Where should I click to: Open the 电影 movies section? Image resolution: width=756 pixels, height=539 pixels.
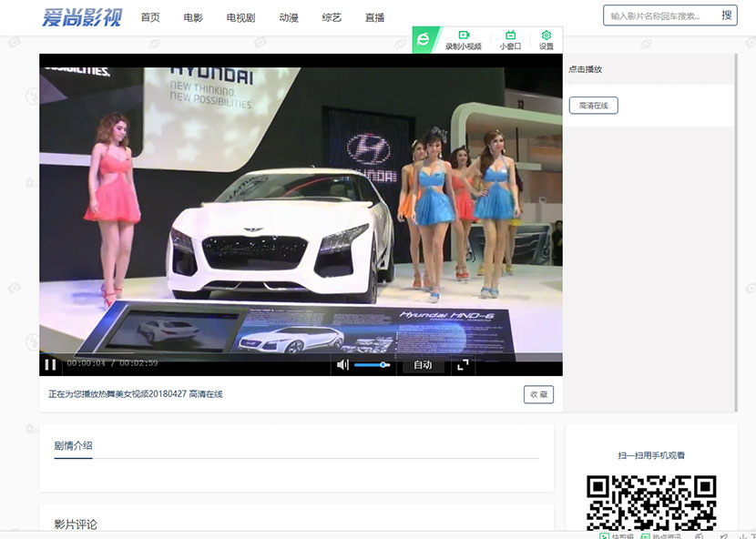coord(193,17)
